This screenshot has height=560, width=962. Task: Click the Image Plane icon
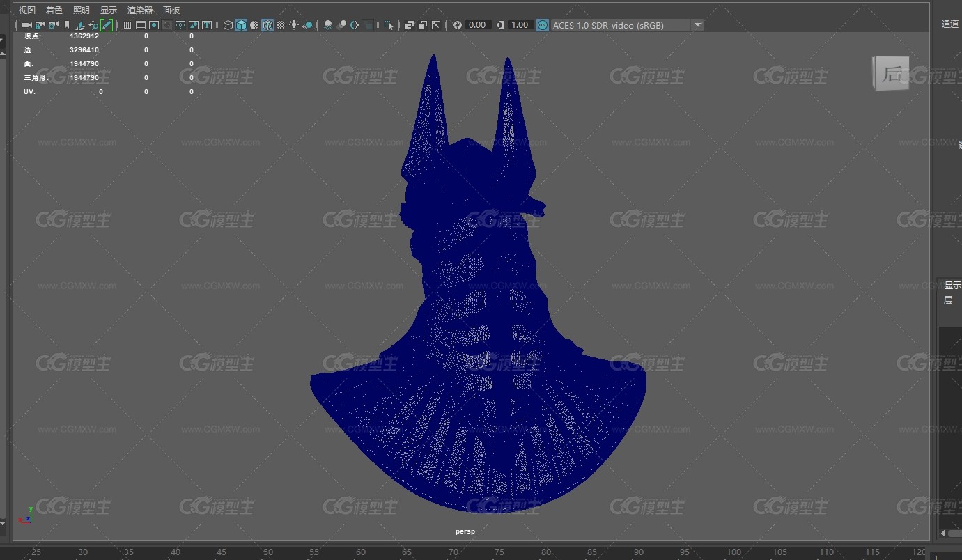[x=80, y=25]
